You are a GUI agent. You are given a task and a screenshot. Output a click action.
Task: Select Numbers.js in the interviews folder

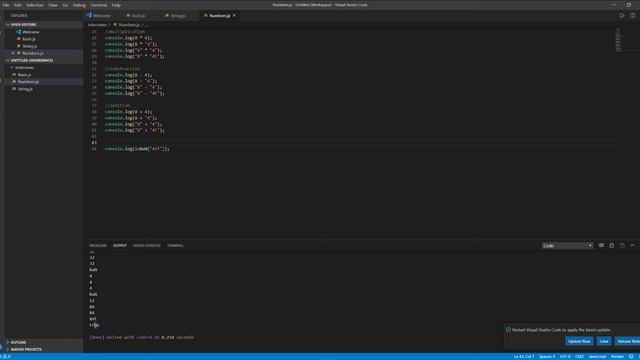point(28,82)
